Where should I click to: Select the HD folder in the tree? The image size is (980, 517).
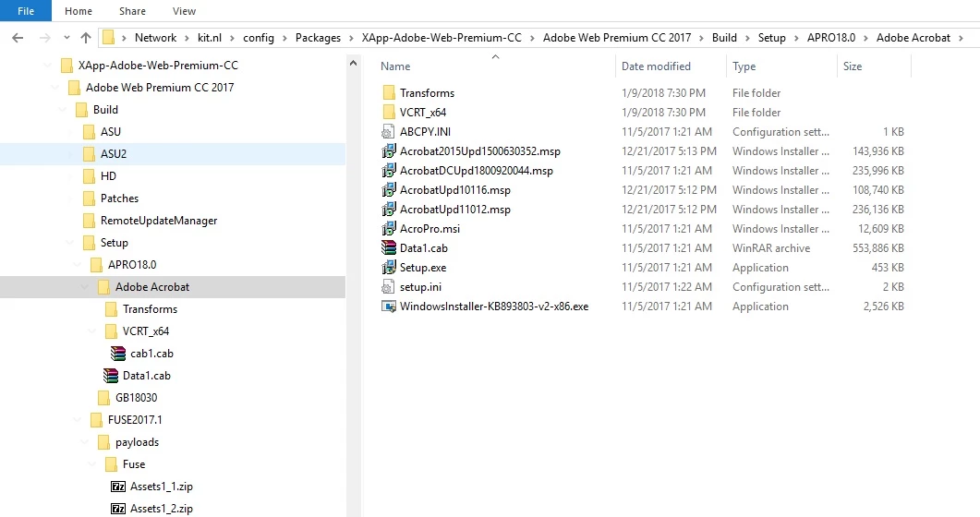(108, 176)
